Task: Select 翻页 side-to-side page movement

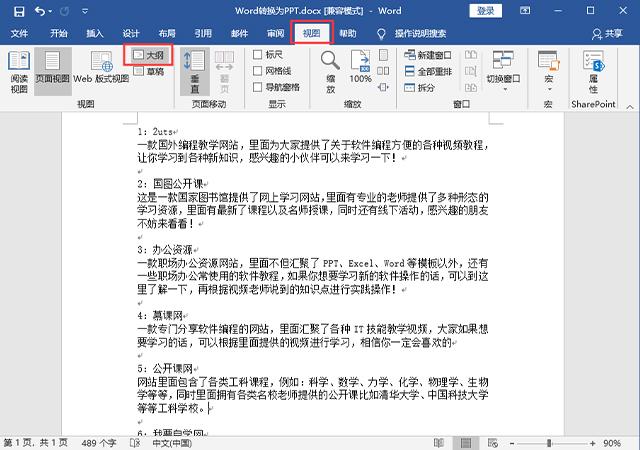Action: [224, 72]
